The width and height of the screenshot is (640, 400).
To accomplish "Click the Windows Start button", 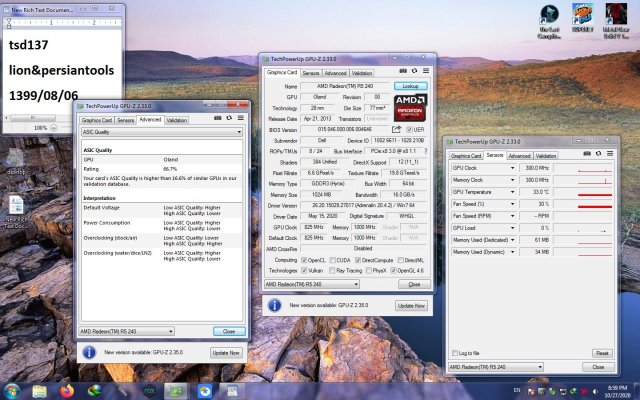I will [x=12, y=389].
